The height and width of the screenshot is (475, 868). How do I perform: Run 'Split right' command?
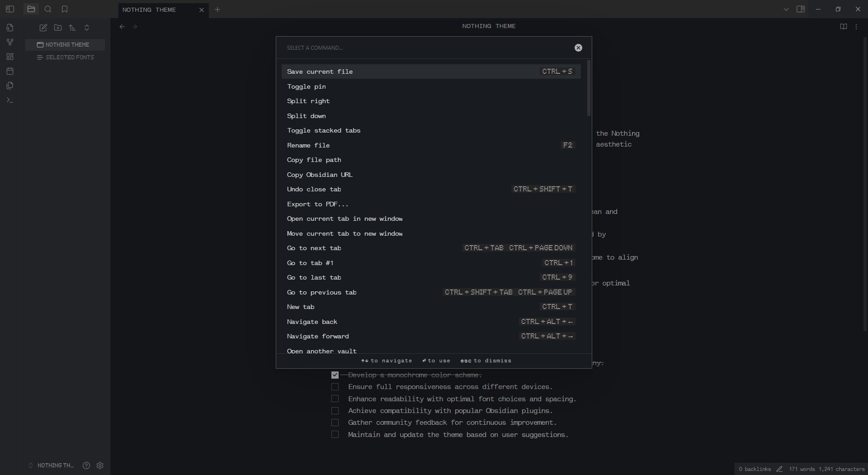431,101
